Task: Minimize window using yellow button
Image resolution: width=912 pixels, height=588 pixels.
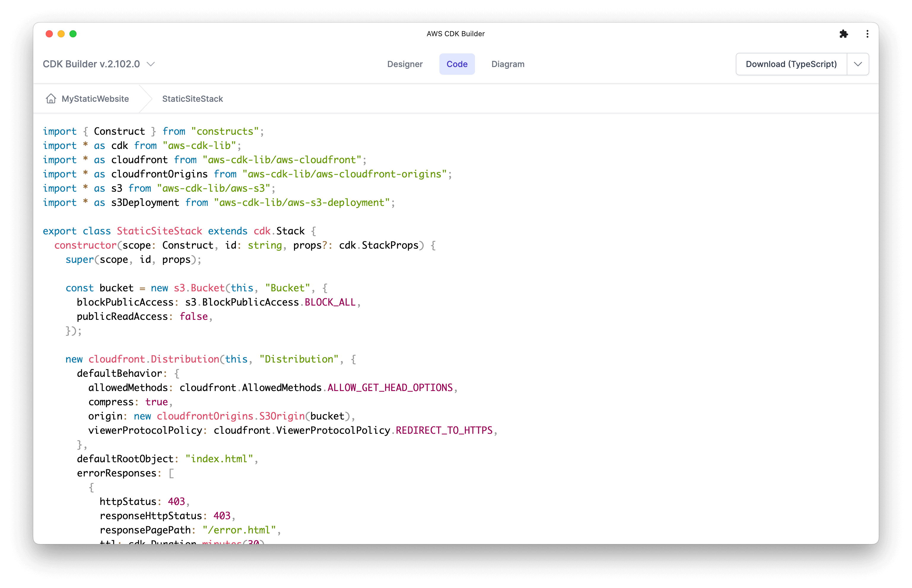Action: click(61, 34)
